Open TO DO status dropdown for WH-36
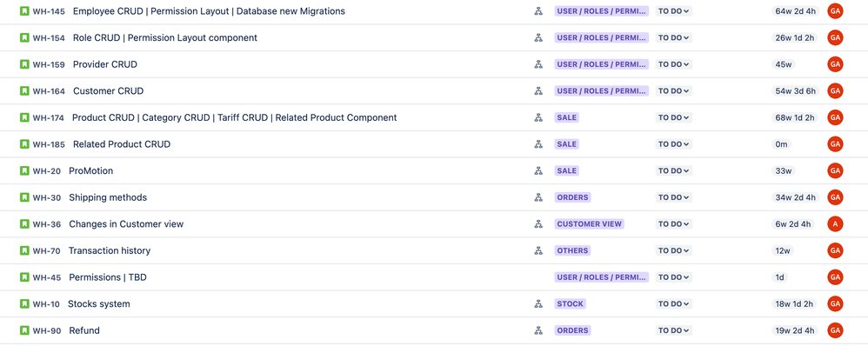This screenshot has width=868, height=346. point(674,223)
